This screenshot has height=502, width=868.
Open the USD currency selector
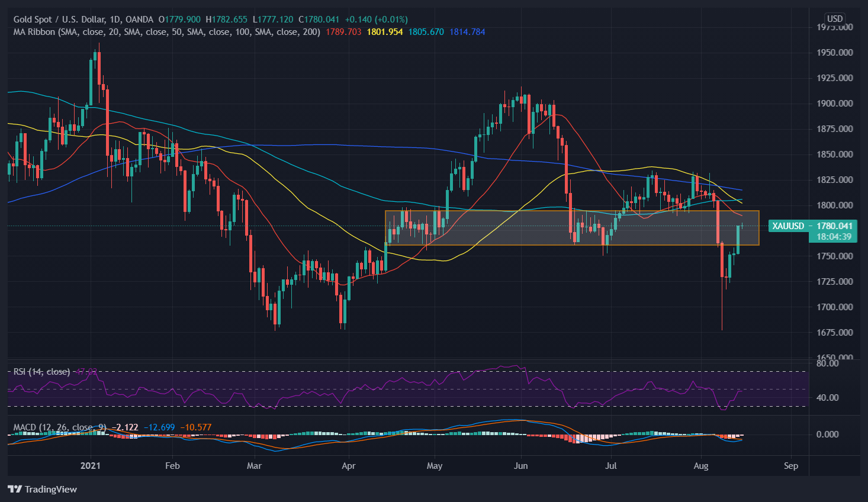[x=835, y=19]
